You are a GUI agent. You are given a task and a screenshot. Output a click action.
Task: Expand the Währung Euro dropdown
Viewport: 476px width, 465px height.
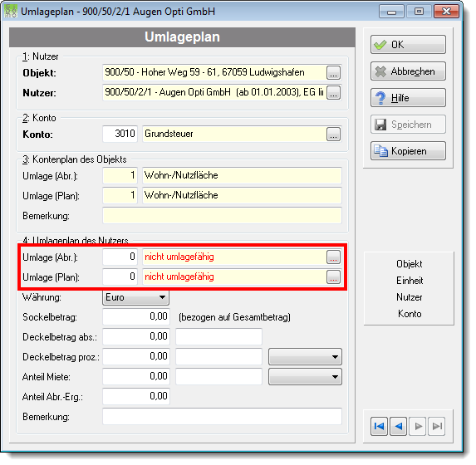click(x=135, y=297)
